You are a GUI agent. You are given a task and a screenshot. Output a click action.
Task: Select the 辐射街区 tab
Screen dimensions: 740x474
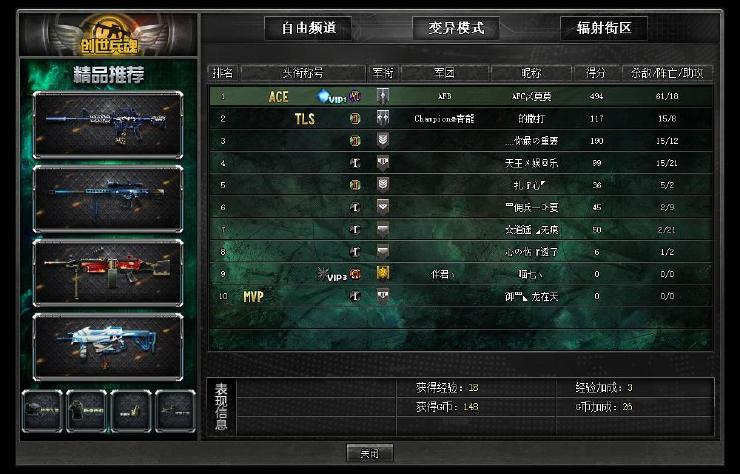[x=604, y=28]
